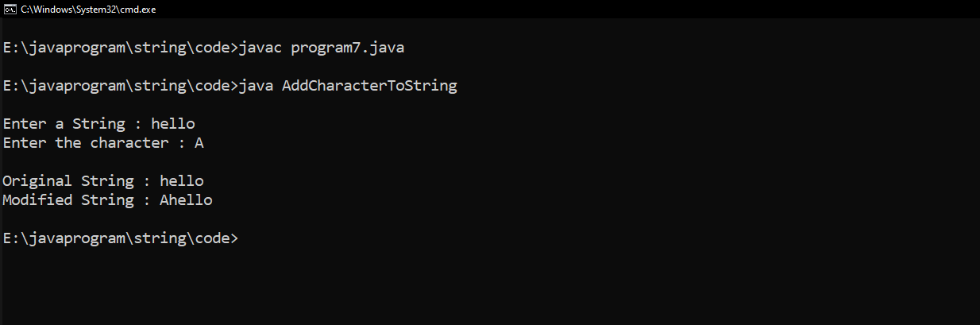Click the prompt path on the java line

[x=119, y=86]
